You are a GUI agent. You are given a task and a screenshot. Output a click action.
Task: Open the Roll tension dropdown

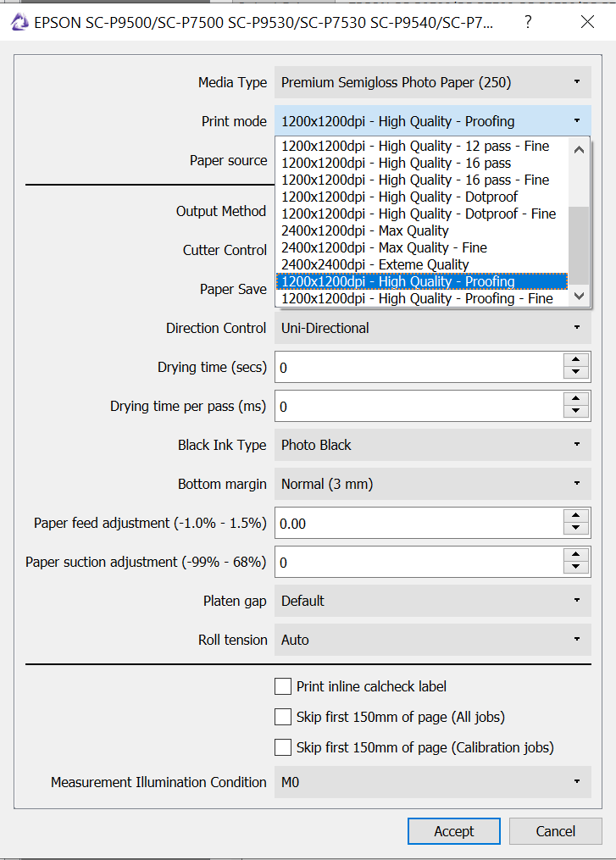(x=433, y=640)
